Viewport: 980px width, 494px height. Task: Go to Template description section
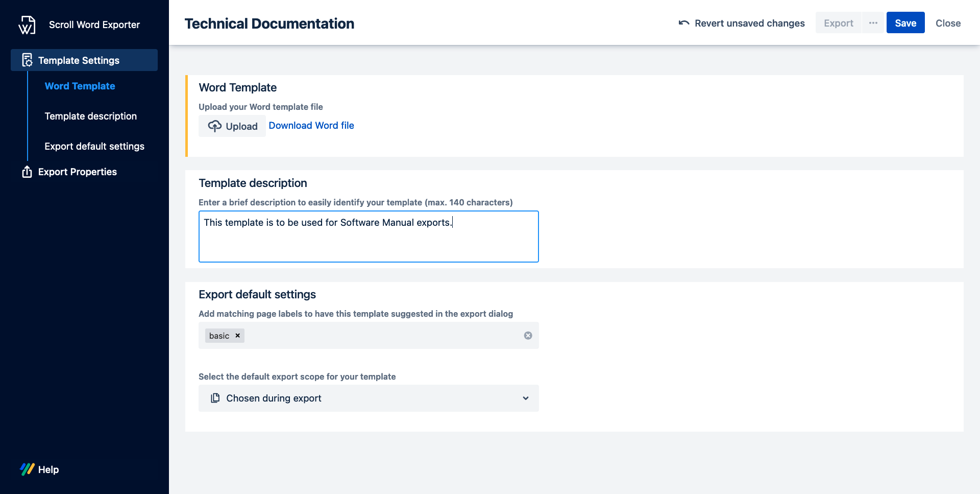(90, 116)
